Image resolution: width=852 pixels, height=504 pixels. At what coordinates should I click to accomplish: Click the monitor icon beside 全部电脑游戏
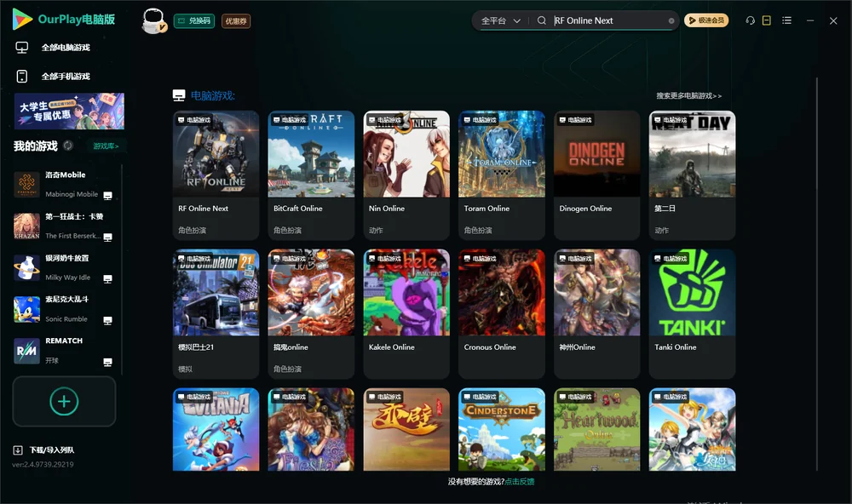pos(22,48)
